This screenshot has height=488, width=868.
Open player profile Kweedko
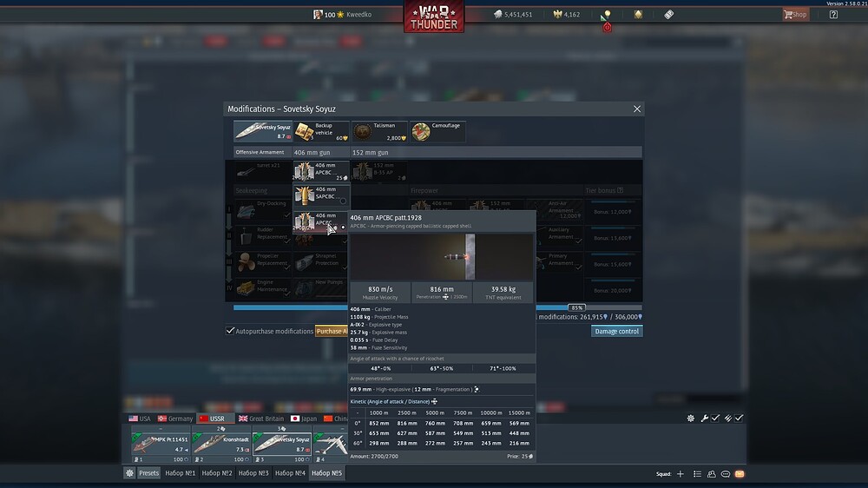point(343,15)
